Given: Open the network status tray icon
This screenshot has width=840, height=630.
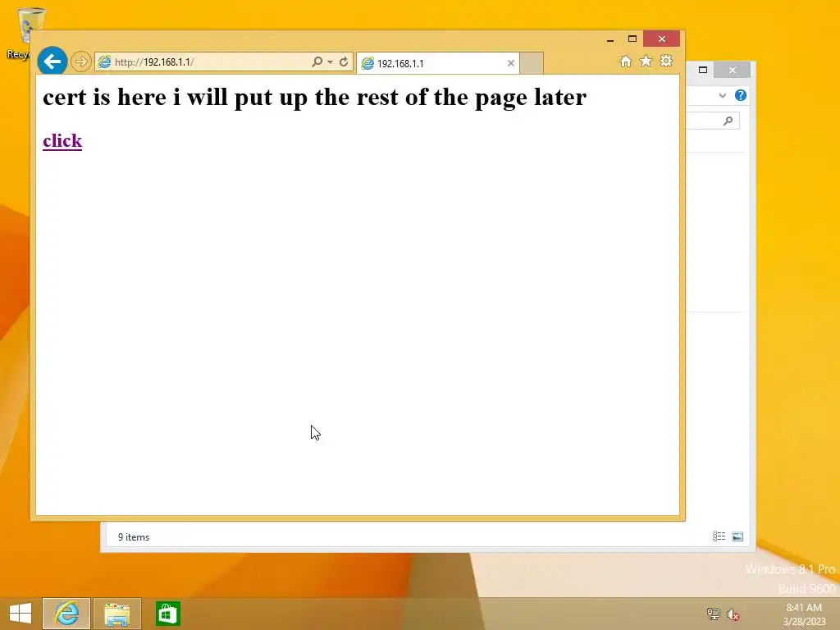Looking at the screenshot, I should point(713,614).
